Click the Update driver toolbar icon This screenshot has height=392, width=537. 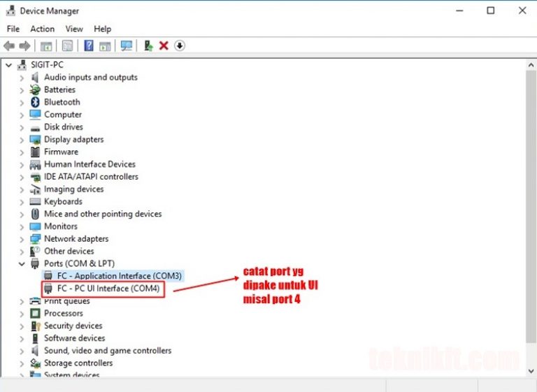coord(148,46)
